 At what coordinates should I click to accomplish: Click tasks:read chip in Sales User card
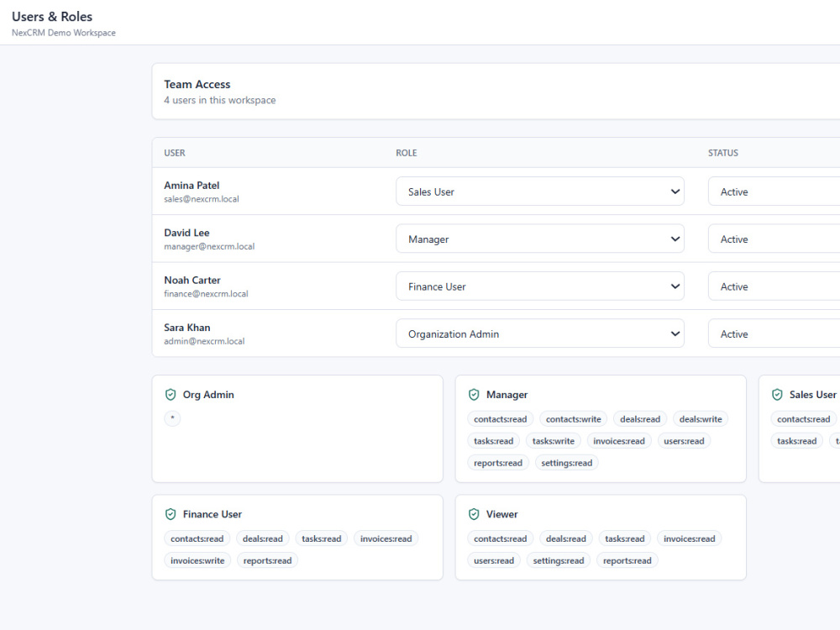click(796, 441)
